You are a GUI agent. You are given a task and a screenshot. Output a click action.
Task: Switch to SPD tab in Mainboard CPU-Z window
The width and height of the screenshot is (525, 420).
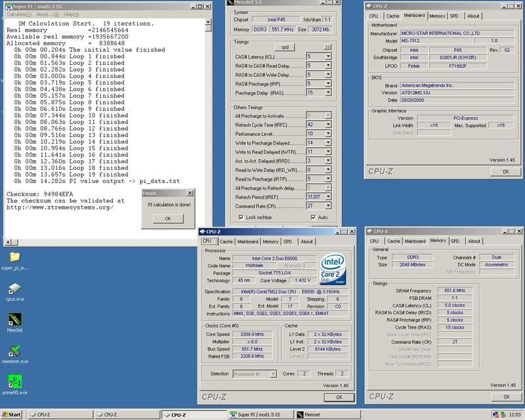coord(454,16)
